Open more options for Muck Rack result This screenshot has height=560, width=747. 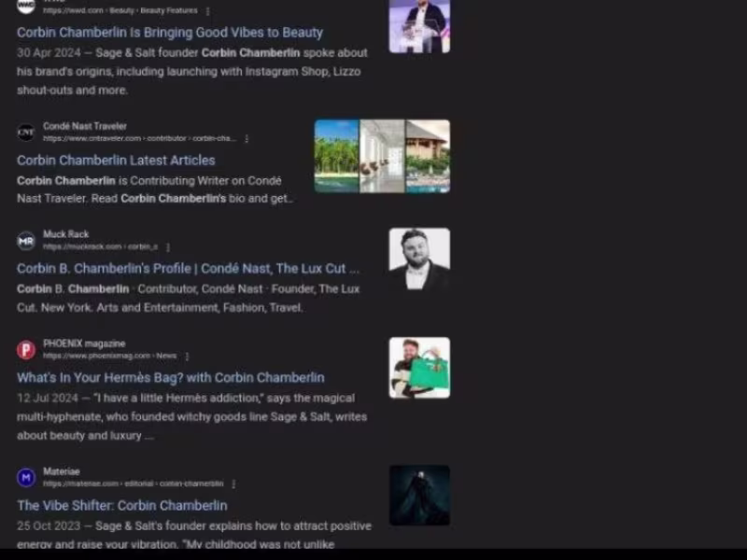coord(168,247)
